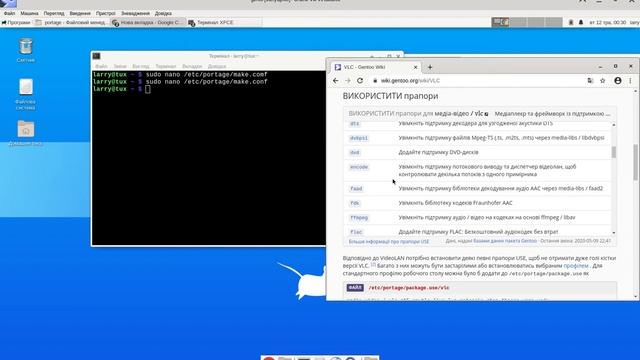Go forward in Chrome
This screenshot has width=640, height=360.
tap(348, 81)
